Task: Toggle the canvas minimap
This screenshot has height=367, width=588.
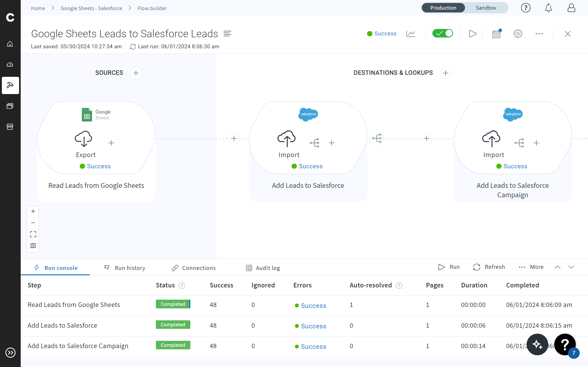Action: pyautogui.click(x=33, y=245)
